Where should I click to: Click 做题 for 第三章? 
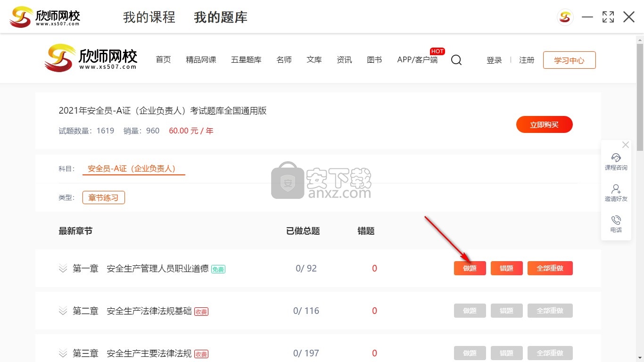click(x=470, y=353)
